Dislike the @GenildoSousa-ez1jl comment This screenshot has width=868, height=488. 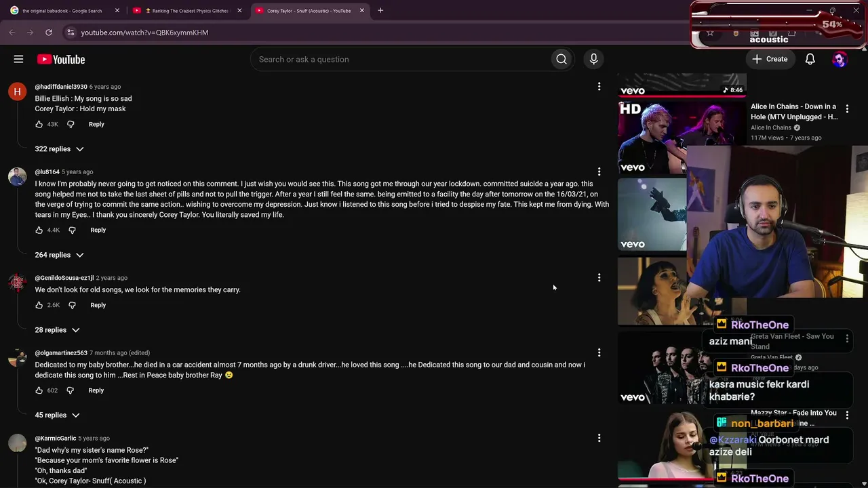72,305
